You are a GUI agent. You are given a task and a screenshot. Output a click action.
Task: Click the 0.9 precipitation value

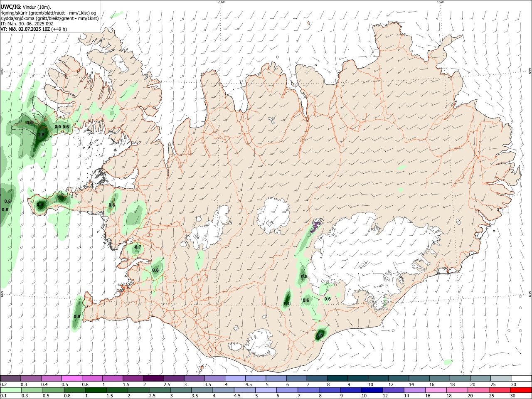point(30,123)
